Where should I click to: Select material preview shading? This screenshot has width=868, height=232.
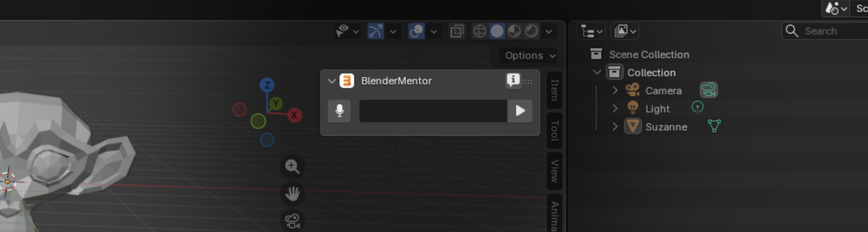514,31
